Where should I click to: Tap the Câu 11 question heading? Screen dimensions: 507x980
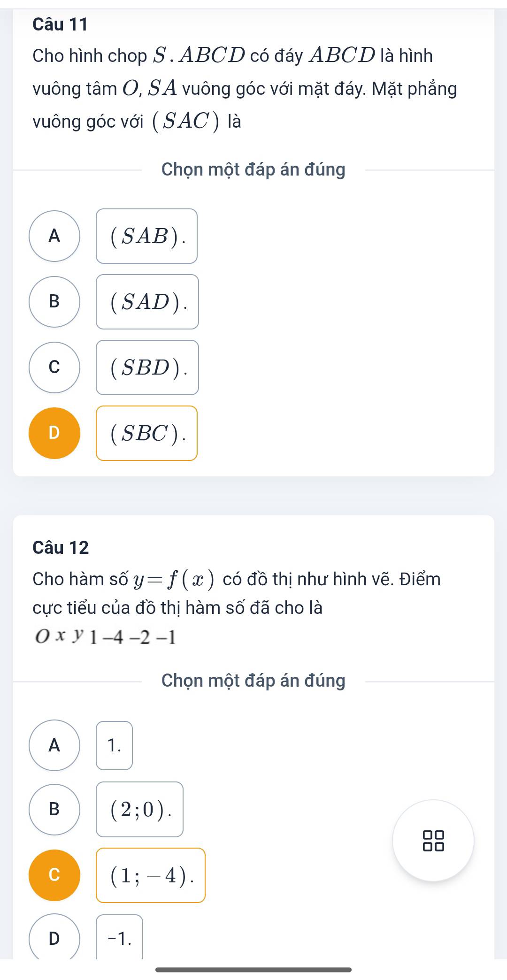click(61, 24)
